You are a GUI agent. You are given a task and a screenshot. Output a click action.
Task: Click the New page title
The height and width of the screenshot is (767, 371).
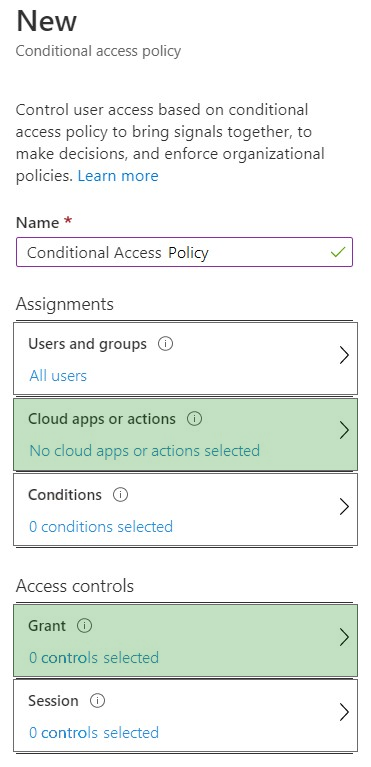pyautogui.click(x=46, y=22)
